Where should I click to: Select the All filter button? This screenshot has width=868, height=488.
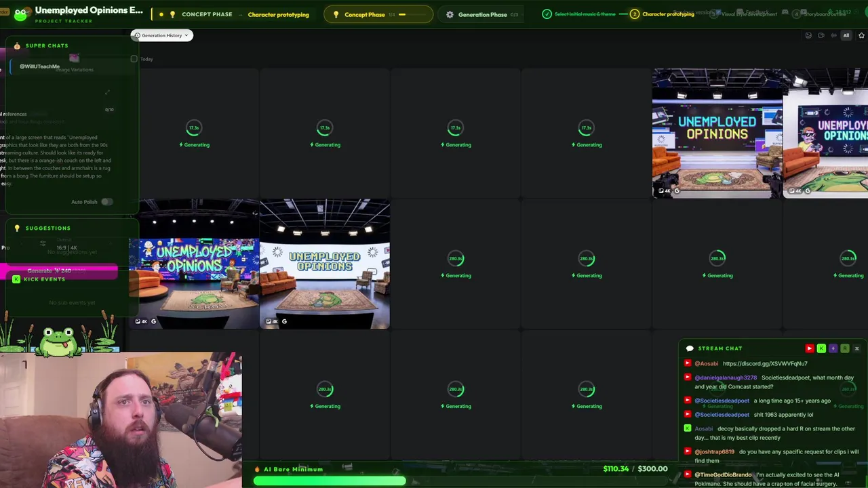tap(846, 35)
